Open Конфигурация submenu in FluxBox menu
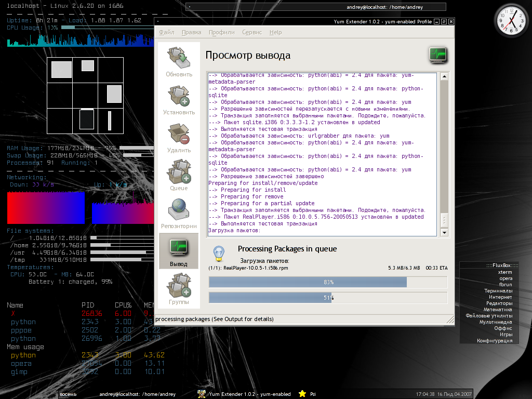 (x=495, y=341)
